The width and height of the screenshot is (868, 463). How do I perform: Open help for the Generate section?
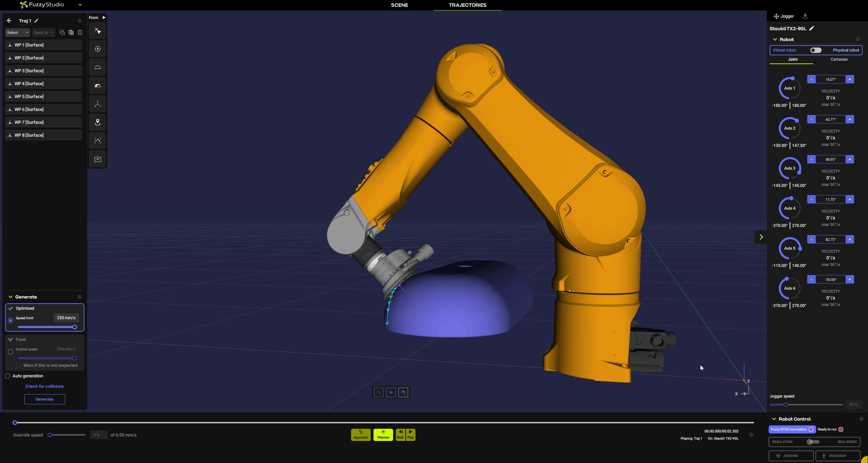point(80,297)
